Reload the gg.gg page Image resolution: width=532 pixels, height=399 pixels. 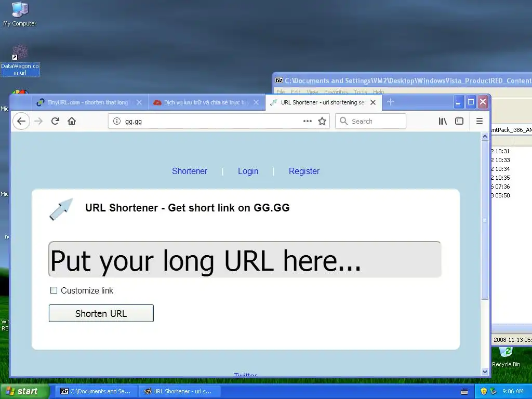55,121
